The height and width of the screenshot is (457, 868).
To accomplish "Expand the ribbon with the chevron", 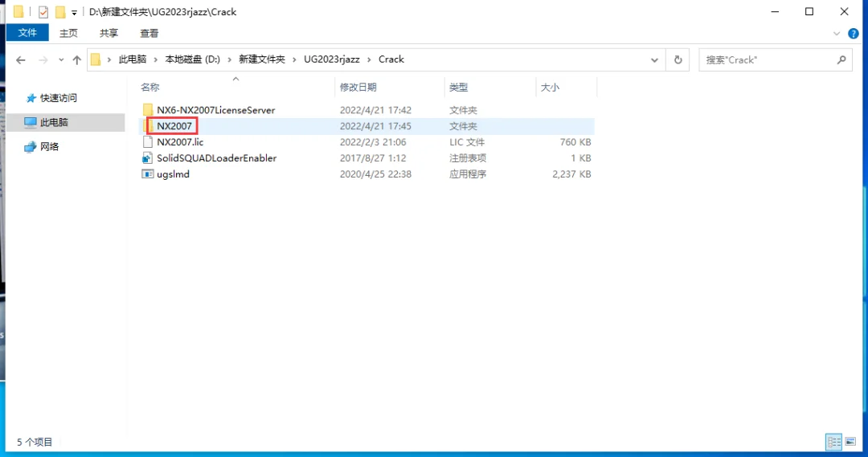I will click(837, 34).
